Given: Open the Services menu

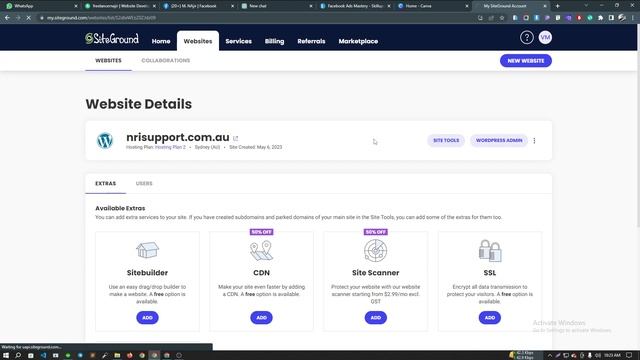Looking at the screenshot, I should point(238,41).
